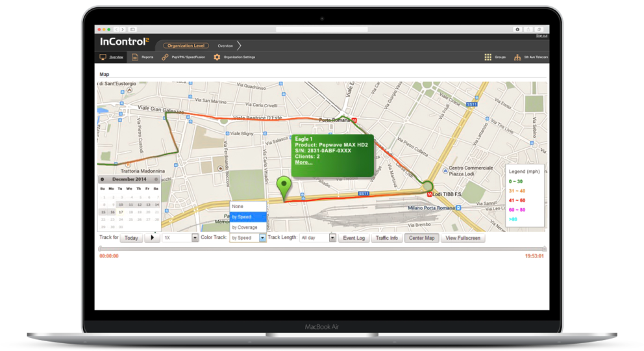
Task: Click the cyan >80 legend entry
Action: 513,219
